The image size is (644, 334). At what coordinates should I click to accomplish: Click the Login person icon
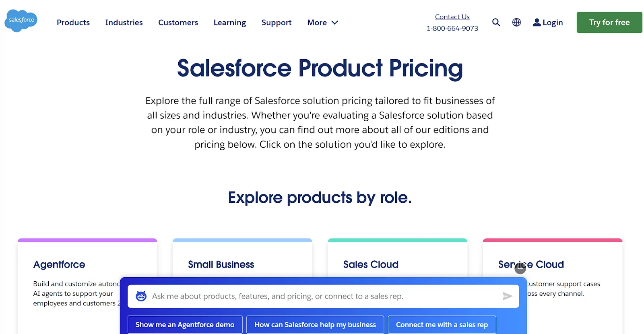[537, 23]
